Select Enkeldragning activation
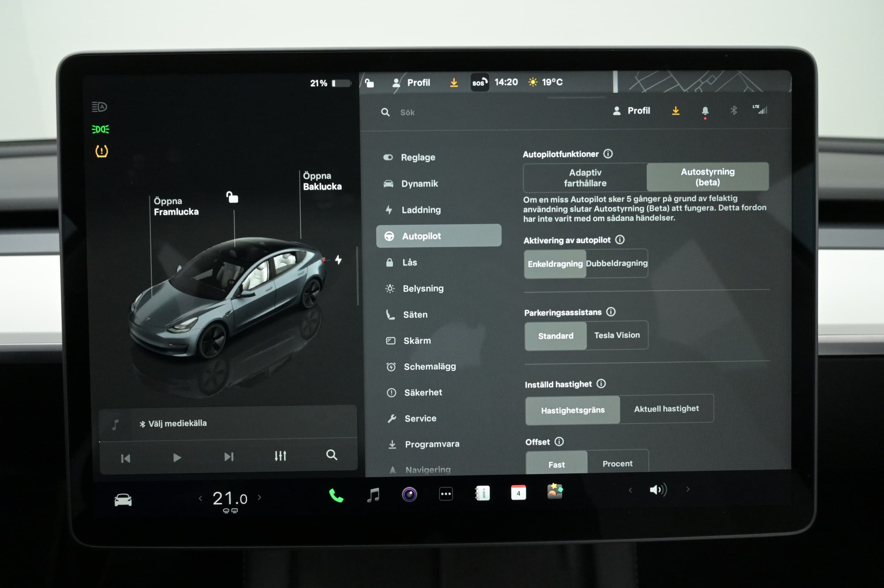The image size is (884, 588). [x=555, y=264]
